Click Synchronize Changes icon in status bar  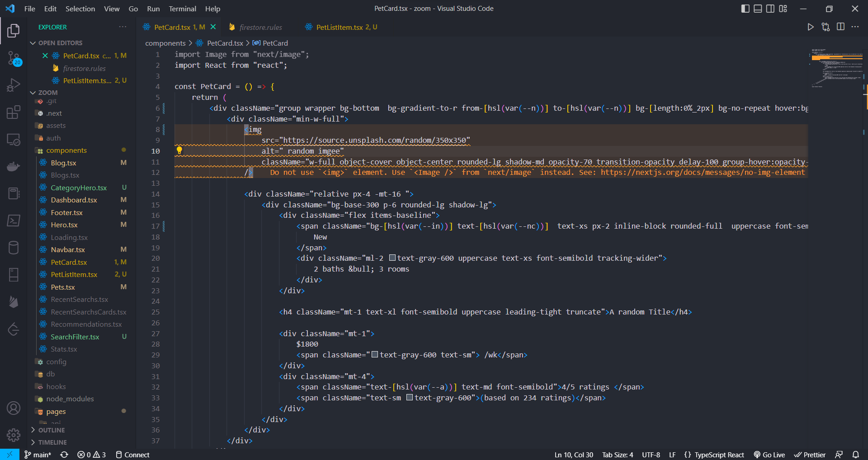(64, 455)
